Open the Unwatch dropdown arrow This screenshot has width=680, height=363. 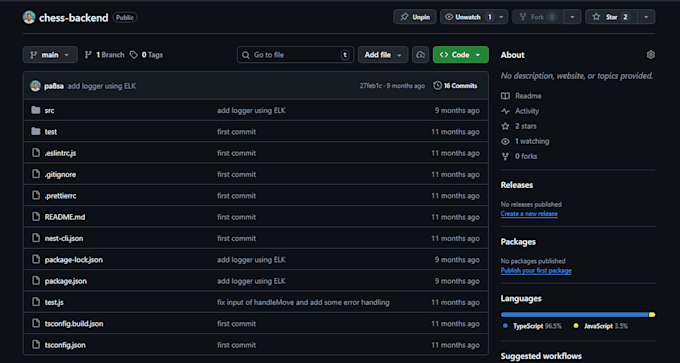tap(501, 17)
